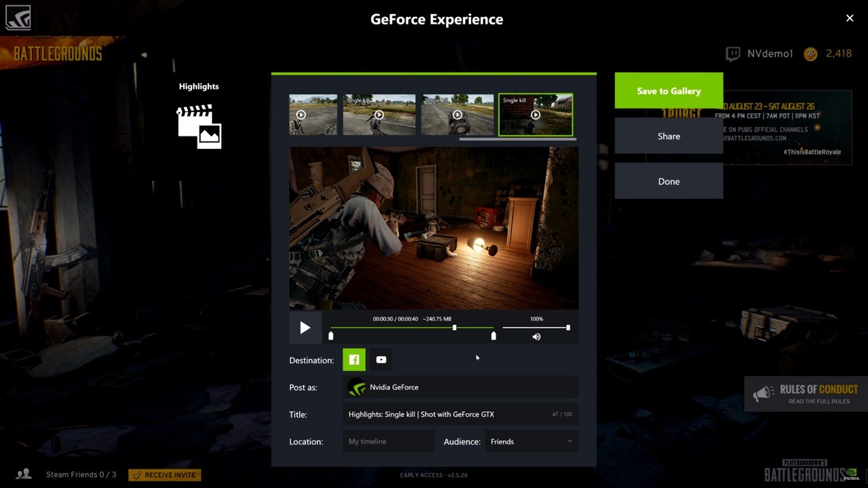This screenshot has height=488, width=868.
Task: Click the Highlights label
Action: 199,86
